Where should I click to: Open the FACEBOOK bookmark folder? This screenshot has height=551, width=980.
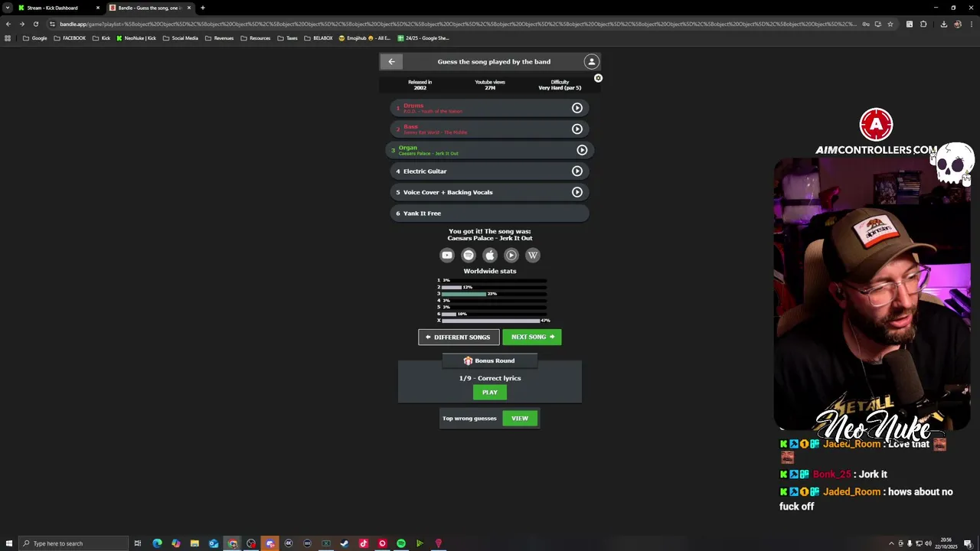coord(70,38)
